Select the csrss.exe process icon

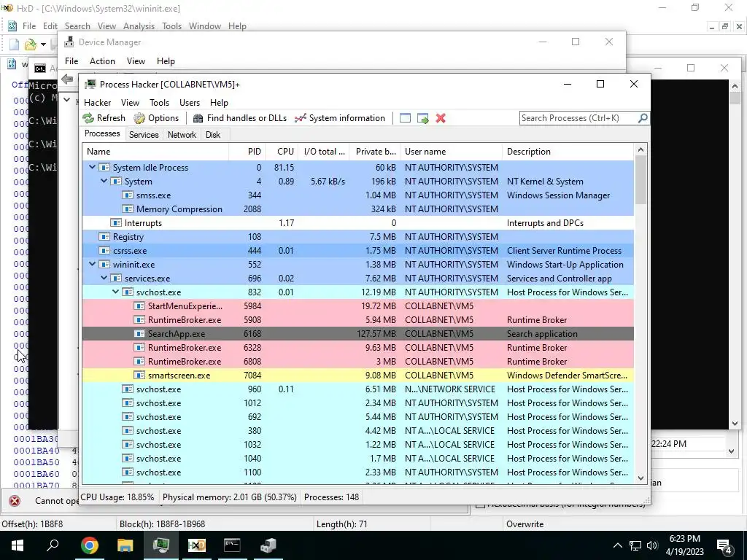click(104, 251)
